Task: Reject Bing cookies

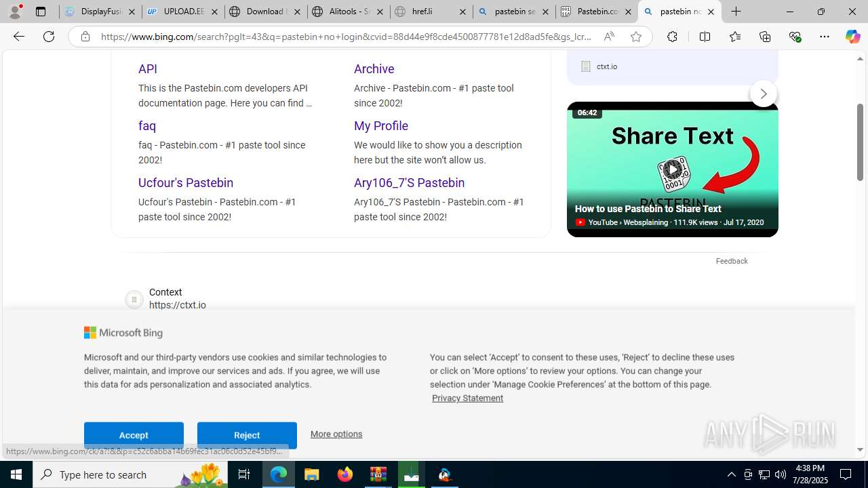Action: point(247,435)
